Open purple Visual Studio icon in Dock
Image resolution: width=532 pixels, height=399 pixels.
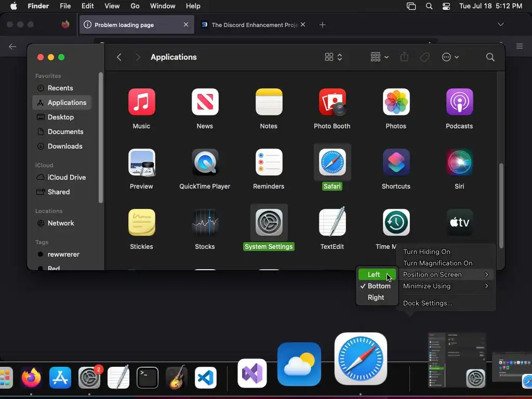252,373
